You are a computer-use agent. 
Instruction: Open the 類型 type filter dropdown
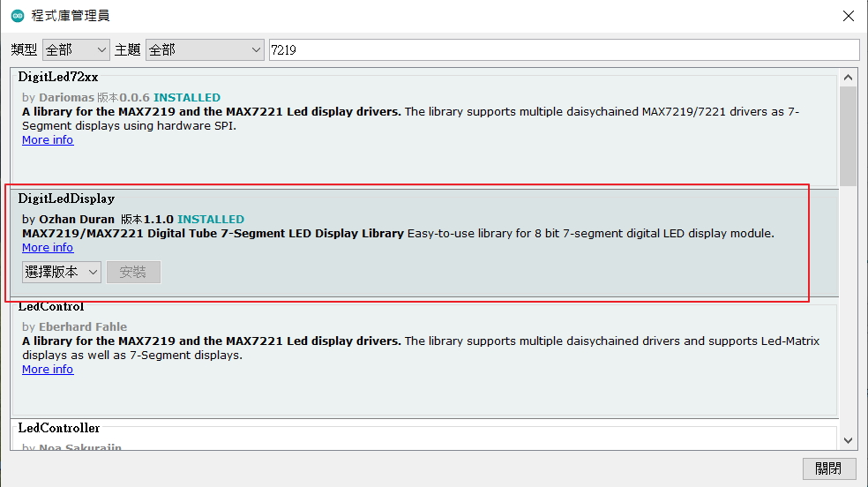(75, 50)
